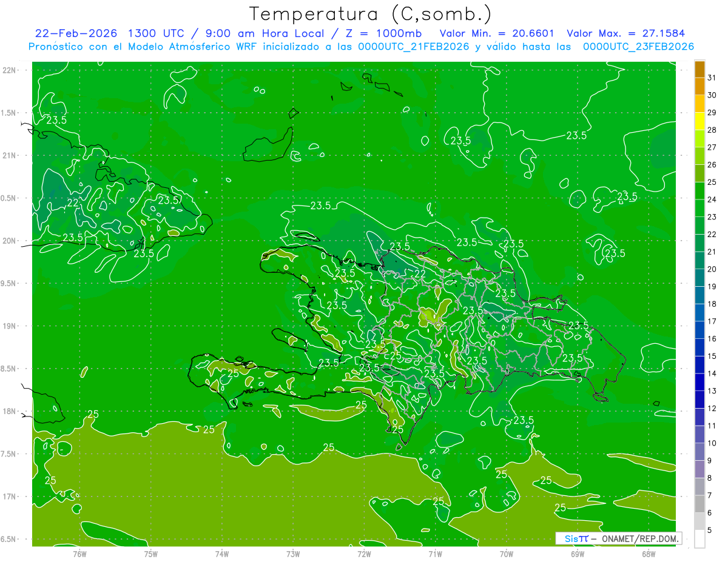Click the '70W' longitude axis label
Image resolution: width=728 pixels, height=562 pixels.
point(507,554)
